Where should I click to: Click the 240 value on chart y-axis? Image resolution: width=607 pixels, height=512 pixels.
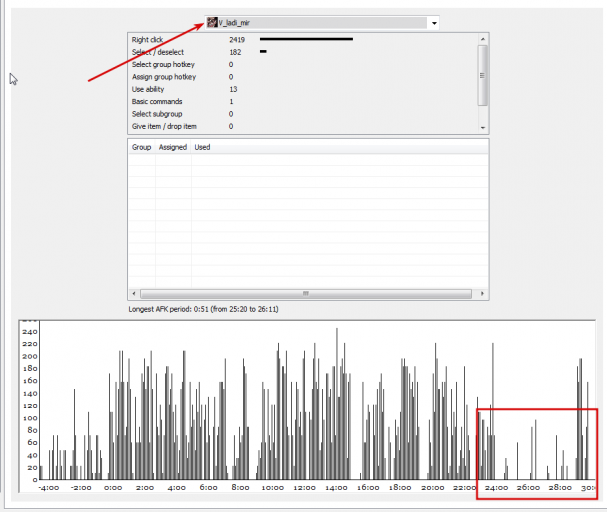pyautogui.click(x=30, y=332)
